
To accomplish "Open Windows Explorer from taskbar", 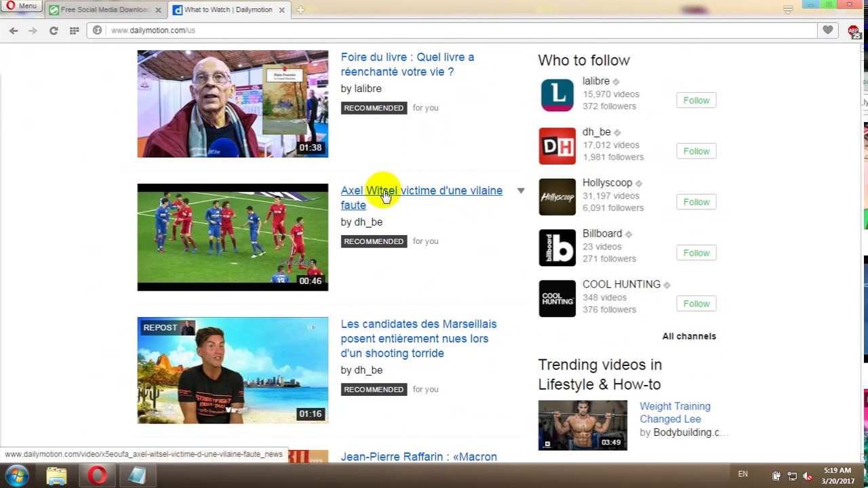I will 56,476.
